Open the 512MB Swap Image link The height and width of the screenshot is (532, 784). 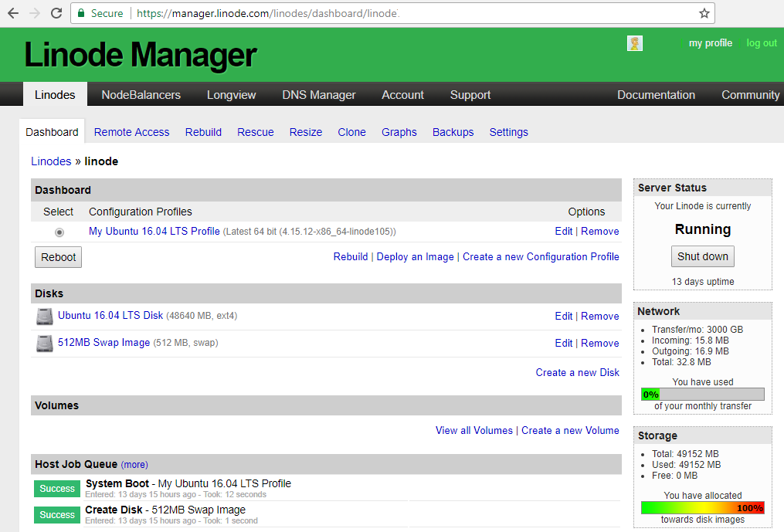[104, 343]
